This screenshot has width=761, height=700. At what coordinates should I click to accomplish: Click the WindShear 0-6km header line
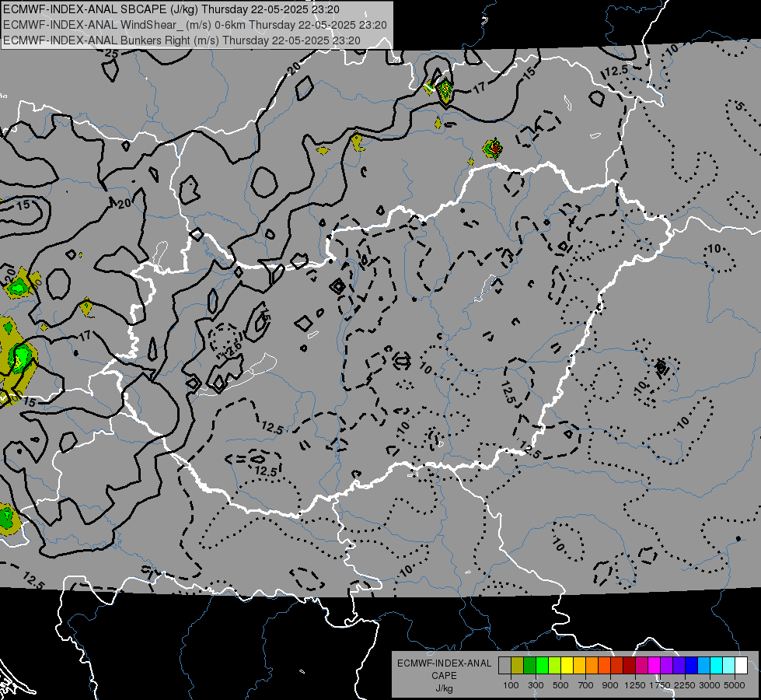194,25
